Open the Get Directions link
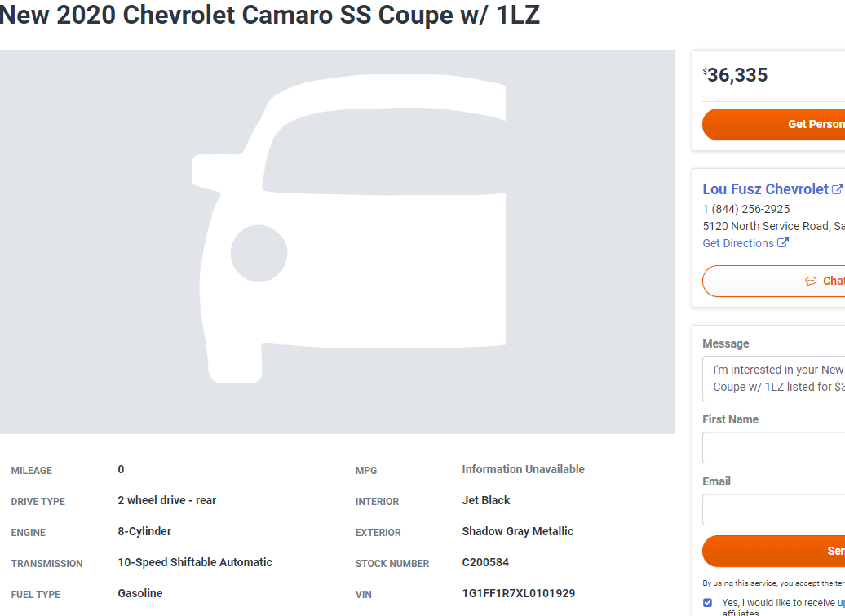The height and width of the screenshot is (616, 845). [738, 243]
